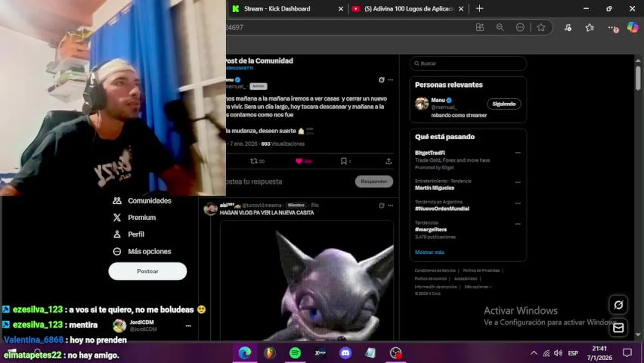
Task: Click the Siguiendo button next to Manu
Action: [x=504, y=104]
